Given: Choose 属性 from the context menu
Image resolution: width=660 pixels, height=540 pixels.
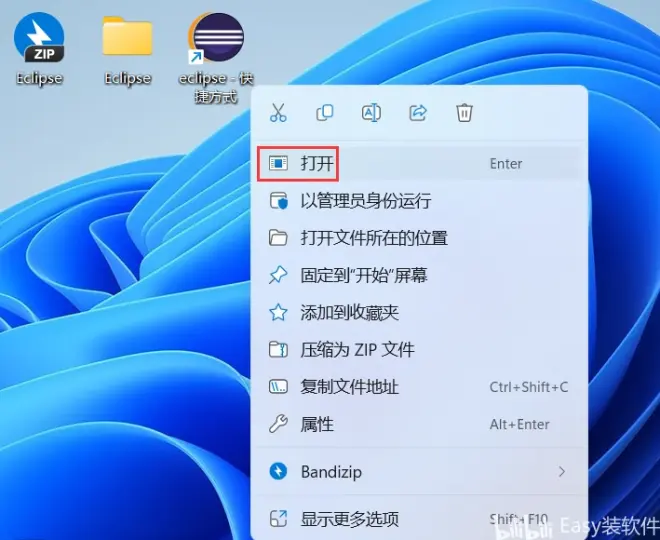Looking at the screenshot, I should tap(419, 424).
